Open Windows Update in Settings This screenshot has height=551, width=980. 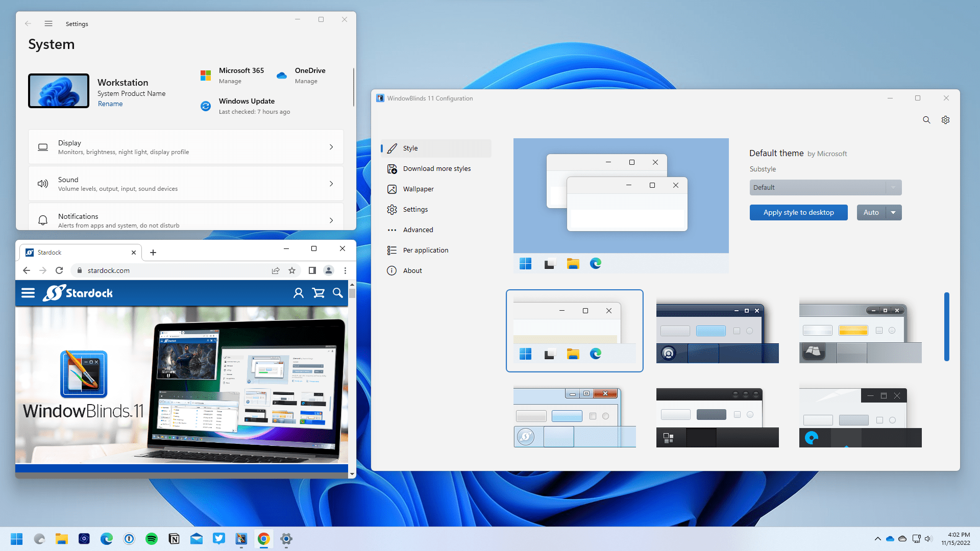point(247,105)
